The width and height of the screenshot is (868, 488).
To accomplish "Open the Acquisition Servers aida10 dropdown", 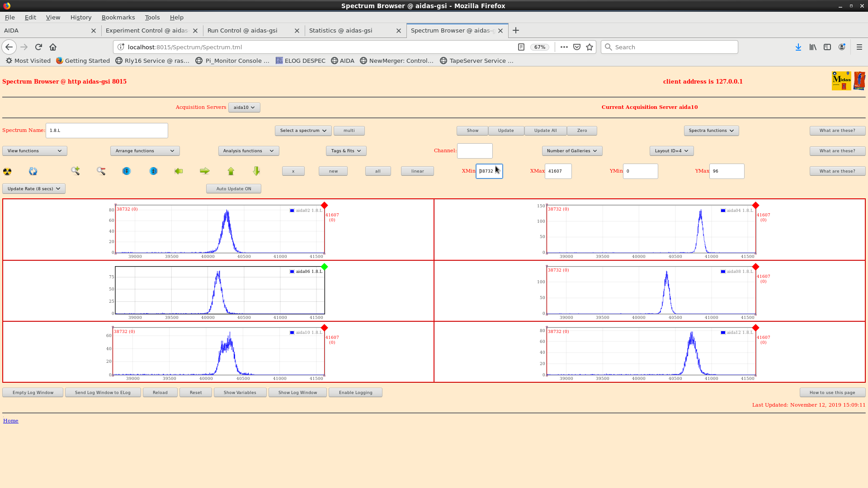I will pos(244,108).
